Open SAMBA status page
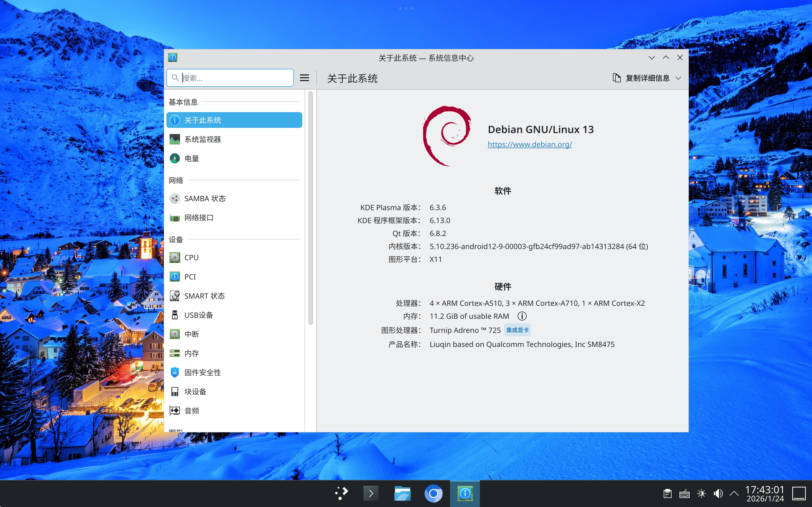The height and width of the screenshot is (507, 812). 205,199
